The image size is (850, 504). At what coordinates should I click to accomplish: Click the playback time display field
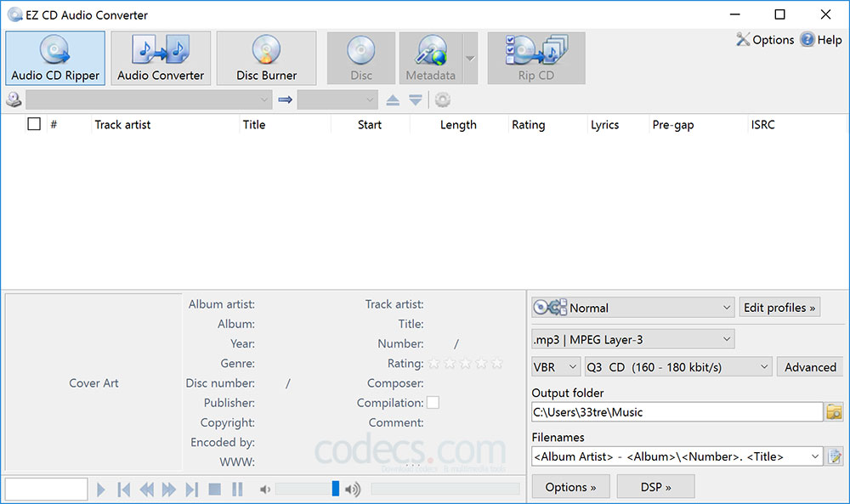46,489
